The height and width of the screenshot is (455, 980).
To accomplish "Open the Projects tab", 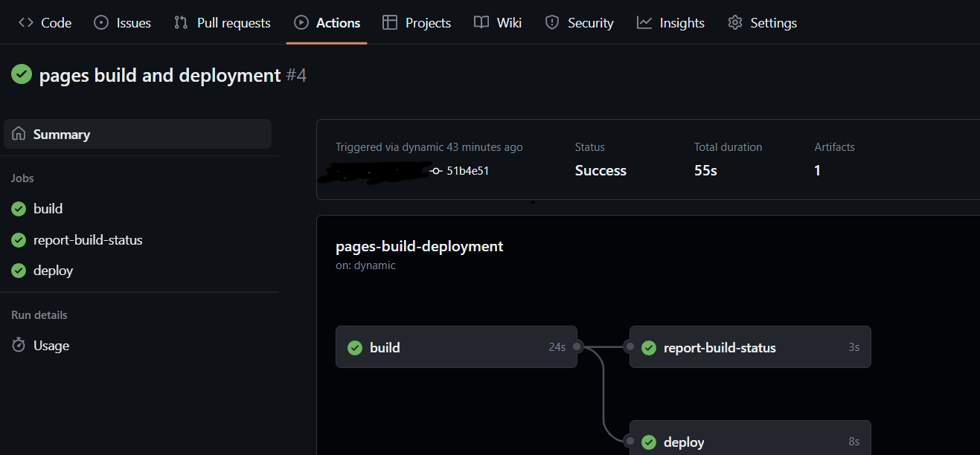I will 417,22.
